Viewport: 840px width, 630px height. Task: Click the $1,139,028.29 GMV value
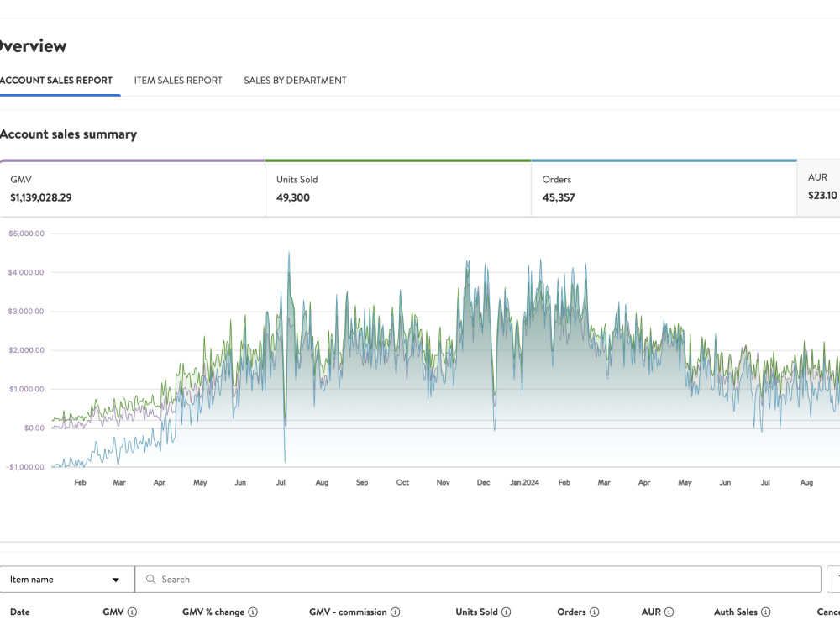coord(40,197)
